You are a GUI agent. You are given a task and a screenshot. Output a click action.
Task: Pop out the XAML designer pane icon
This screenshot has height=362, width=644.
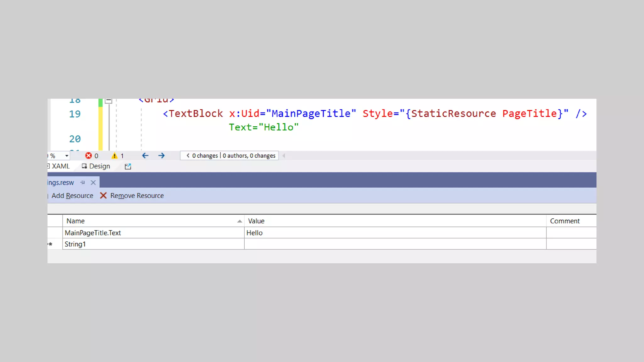128,167
